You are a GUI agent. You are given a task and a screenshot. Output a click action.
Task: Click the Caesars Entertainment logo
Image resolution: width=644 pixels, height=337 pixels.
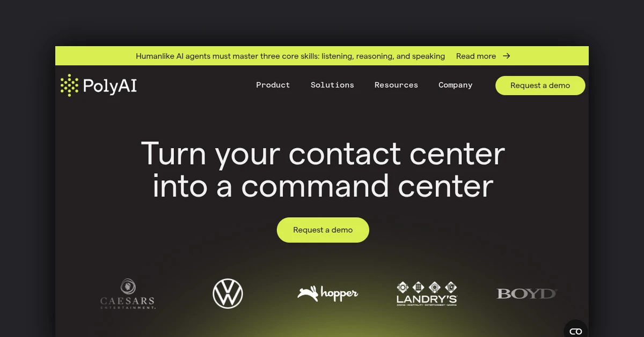(128, 294)
